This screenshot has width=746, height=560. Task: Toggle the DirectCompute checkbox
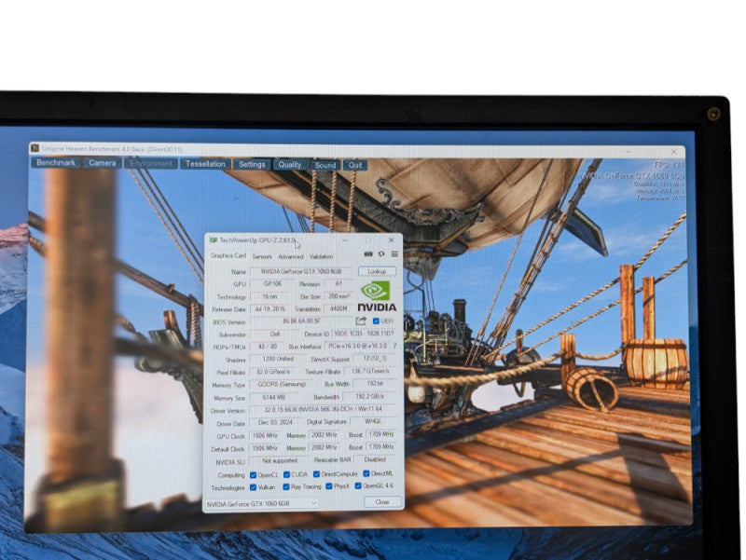[316, 474]
